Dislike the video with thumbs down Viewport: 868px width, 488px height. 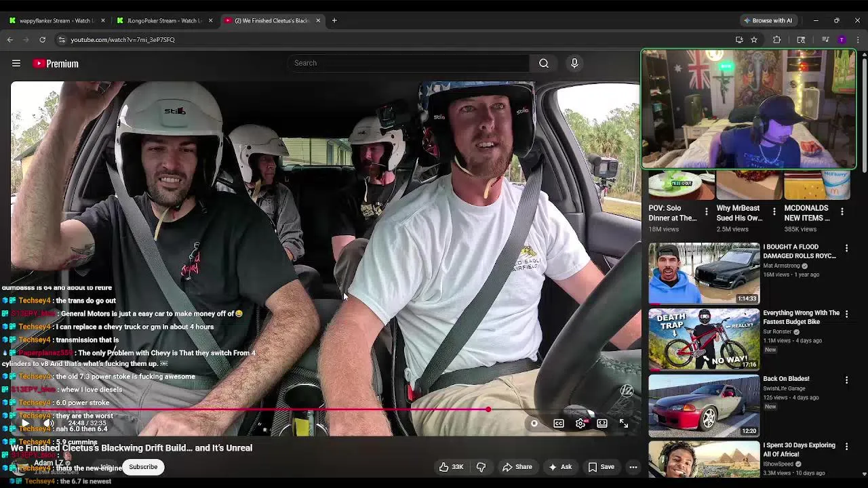[x=481, y=466]
